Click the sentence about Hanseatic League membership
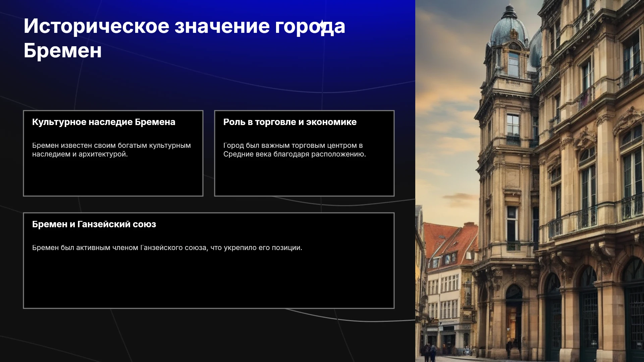This screenshot has height=362, width=644. click(167, 248)
